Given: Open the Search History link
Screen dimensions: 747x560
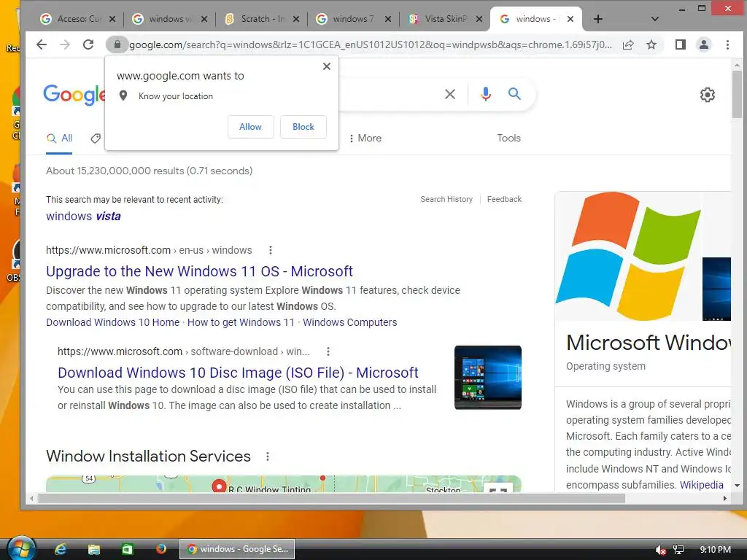Looking at the screenshot, I should 446,199.
